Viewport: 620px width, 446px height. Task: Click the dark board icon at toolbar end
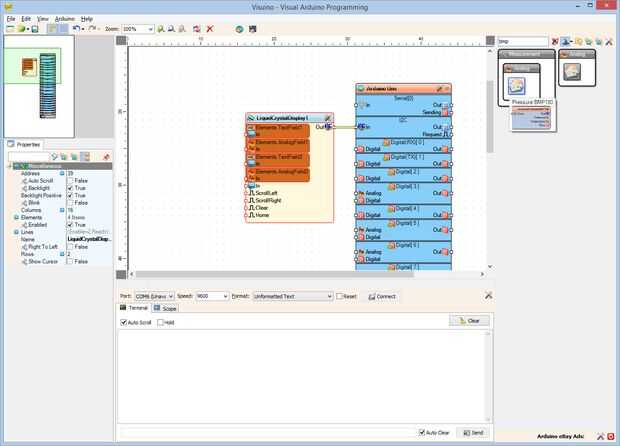[253, 29]
